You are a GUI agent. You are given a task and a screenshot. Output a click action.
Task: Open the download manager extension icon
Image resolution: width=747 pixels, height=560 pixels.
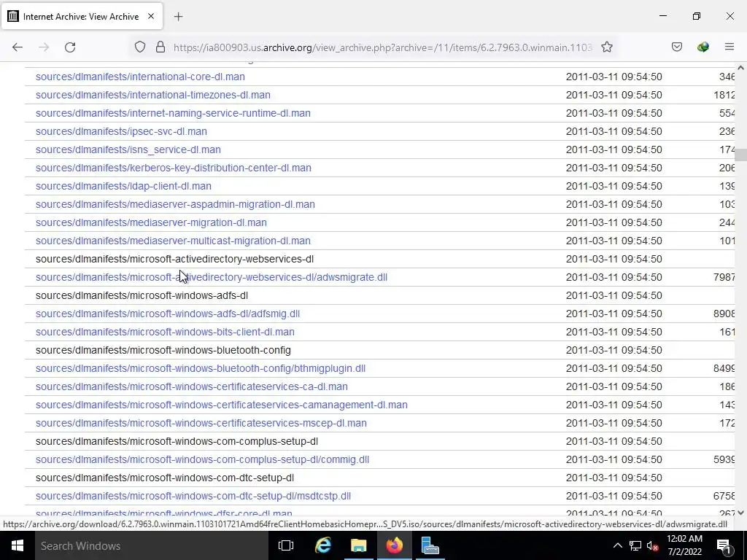coord(703,47)
